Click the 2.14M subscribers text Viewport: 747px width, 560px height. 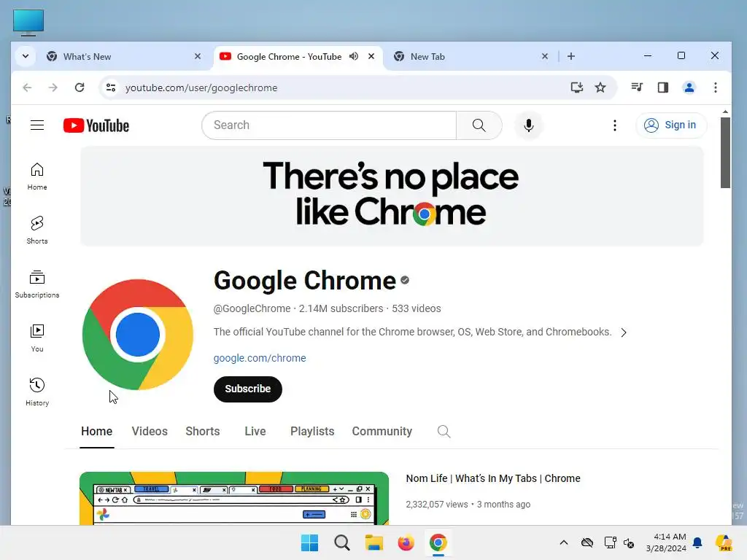(341, 308)
